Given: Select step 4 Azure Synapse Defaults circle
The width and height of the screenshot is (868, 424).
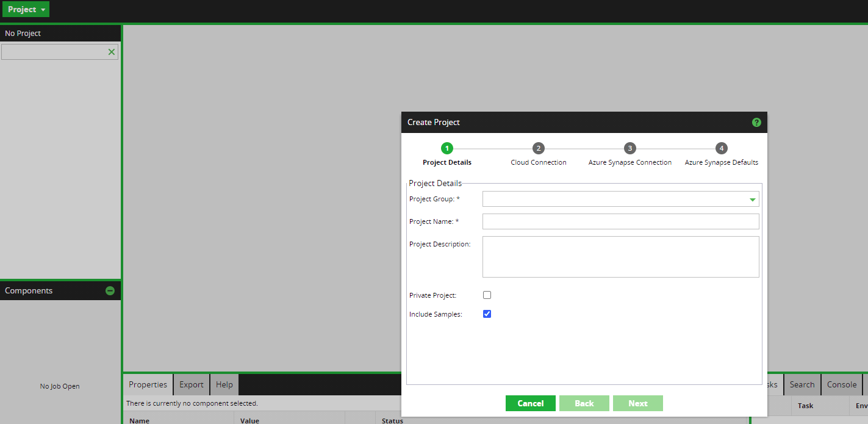Looking at the screenshot, I should [x=722, y=148].
